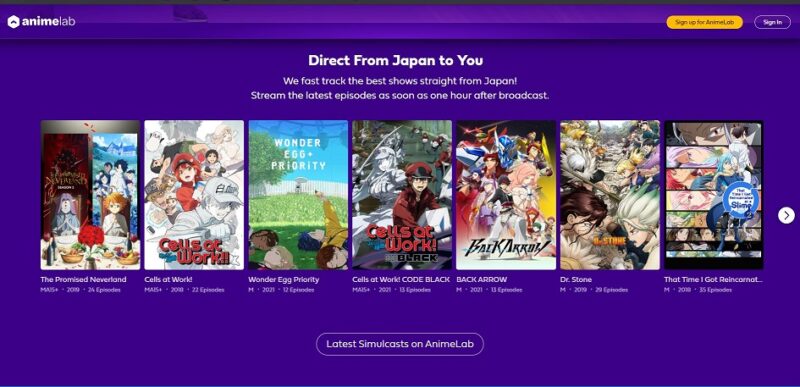Image resolution: width=800 pixels, height=387 pixels.
Task: Click the Dr. Stone title link
Action: pos(577,279)
